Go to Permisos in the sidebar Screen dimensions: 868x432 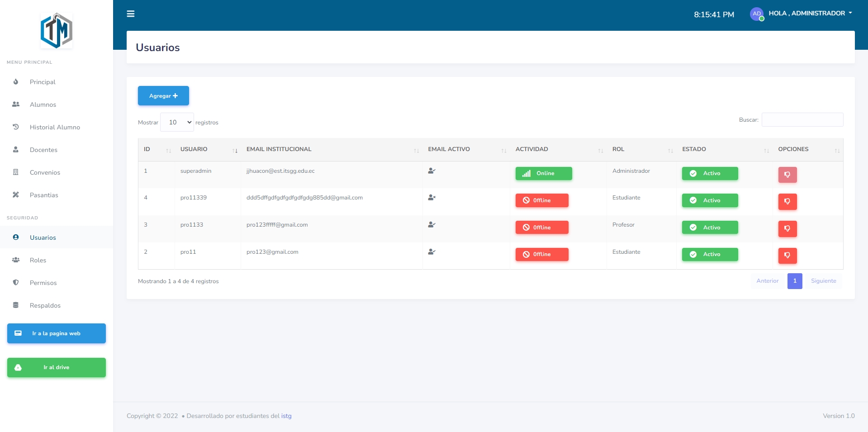pyautogui.click(x=57, y=283)
